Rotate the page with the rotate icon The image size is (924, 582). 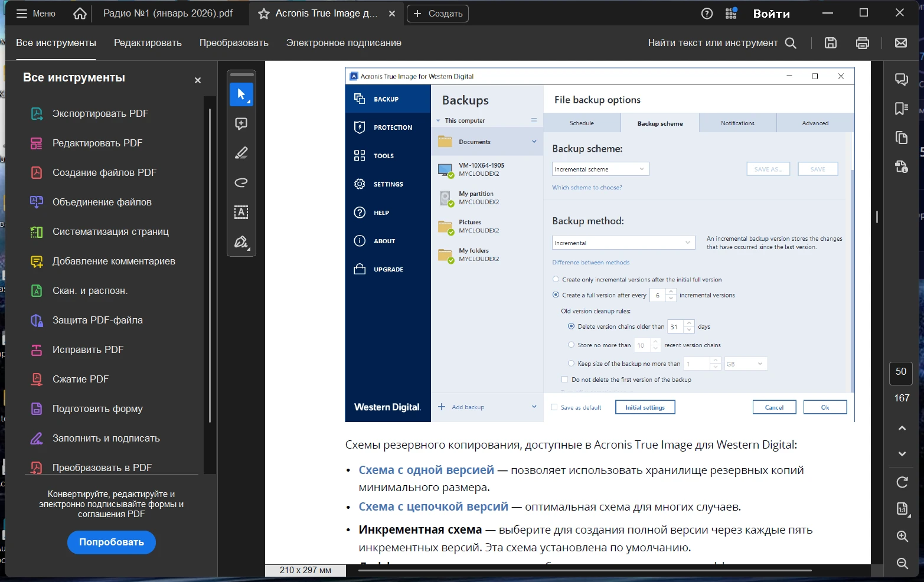(x=902, y=482)
